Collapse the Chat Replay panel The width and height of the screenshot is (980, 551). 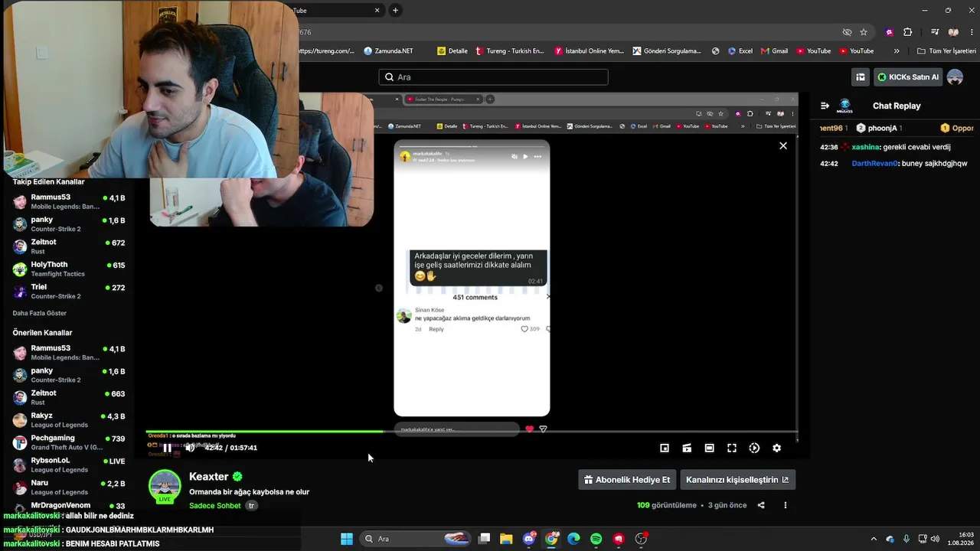click(x=825, y=106)
